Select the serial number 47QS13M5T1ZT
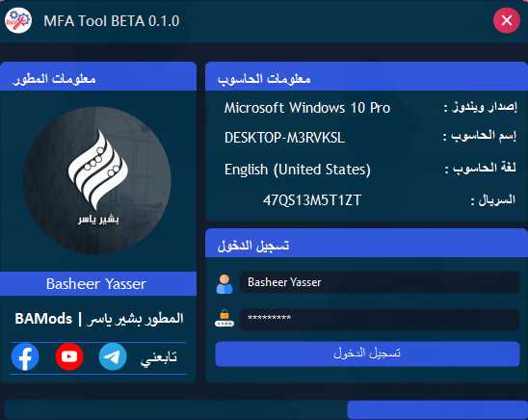The width and height of the screenshot is (528, 420). (x=312, y=200)
